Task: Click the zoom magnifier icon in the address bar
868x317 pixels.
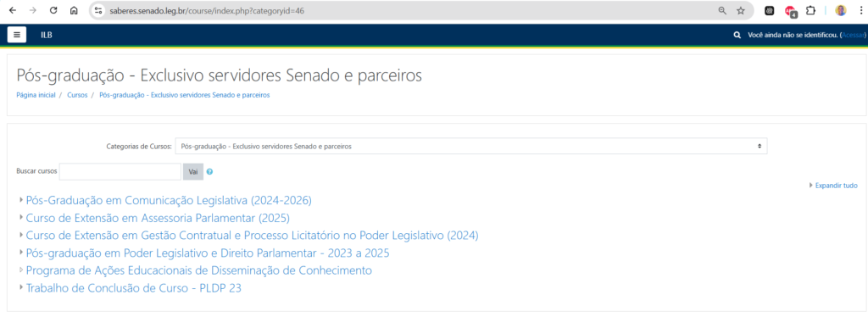Action: (x=722, y=10)
